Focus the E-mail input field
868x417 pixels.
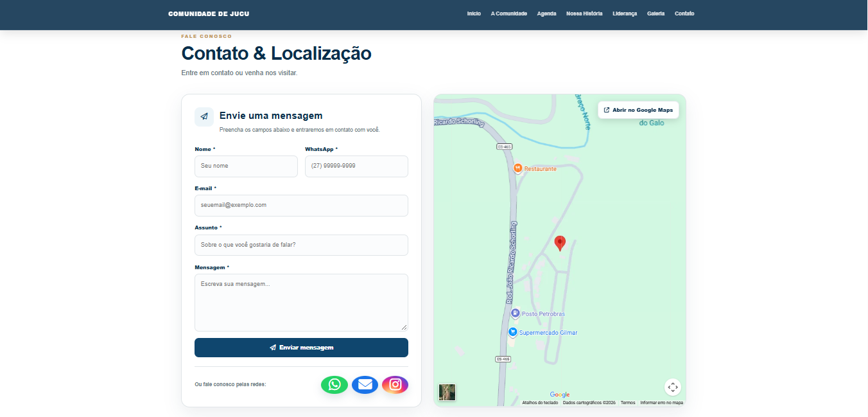[x=301, y=206]
